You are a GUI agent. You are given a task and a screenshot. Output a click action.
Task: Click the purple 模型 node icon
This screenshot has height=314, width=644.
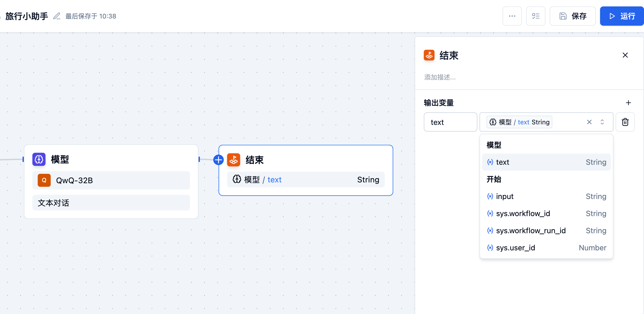(39, 159)
